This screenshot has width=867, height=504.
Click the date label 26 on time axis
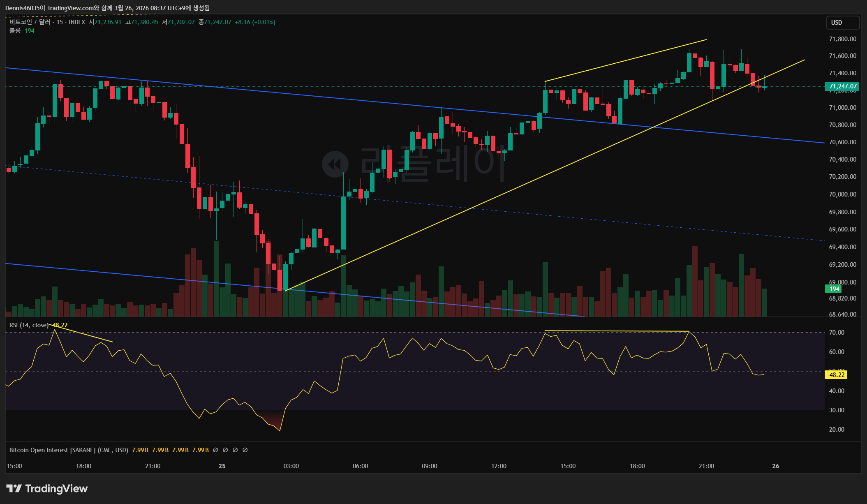point(775,466)
